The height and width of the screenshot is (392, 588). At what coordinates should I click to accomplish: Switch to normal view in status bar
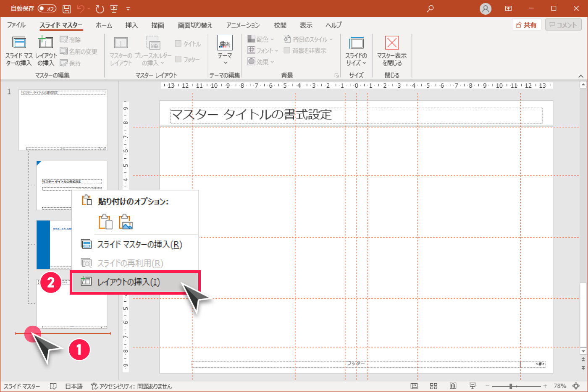[x=414, y=386]
